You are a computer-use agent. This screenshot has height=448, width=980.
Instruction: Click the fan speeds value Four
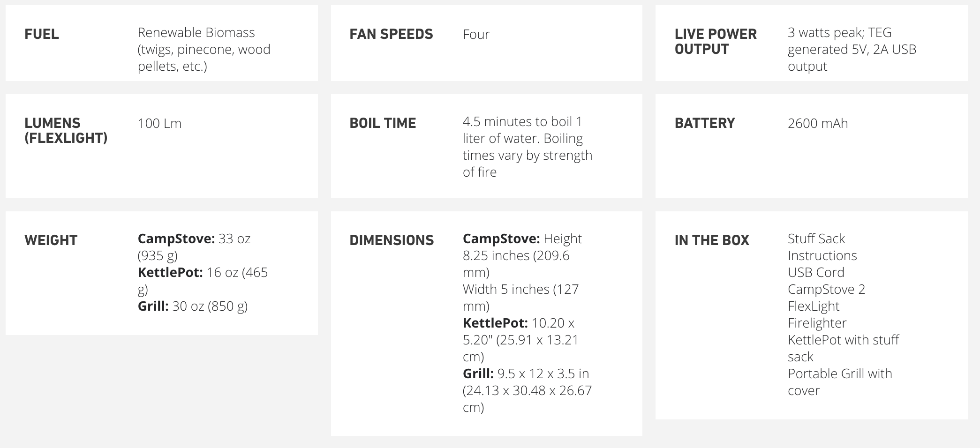coord(476,34)
